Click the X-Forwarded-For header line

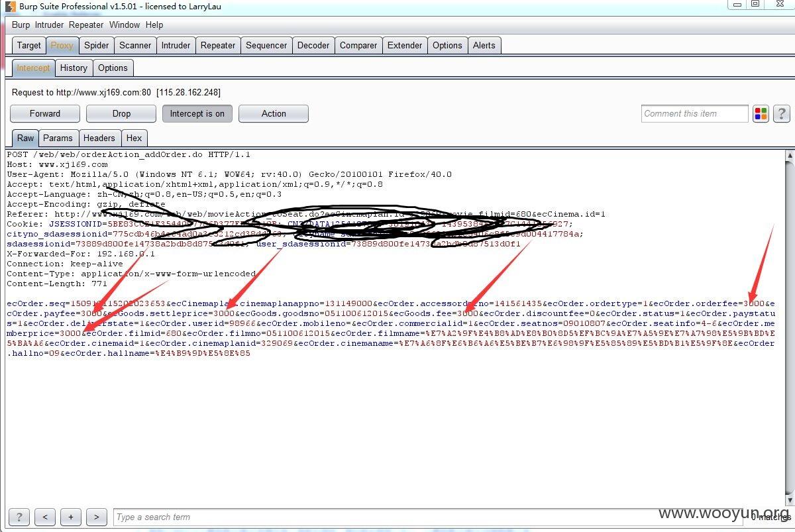[x=81, y=254]
